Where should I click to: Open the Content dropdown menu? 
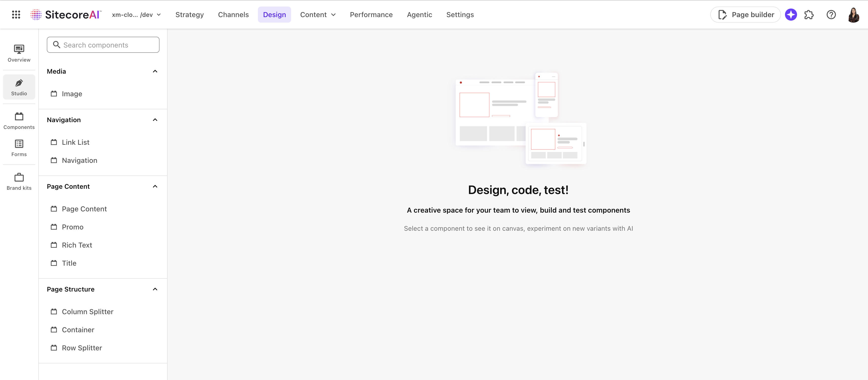(318, 15)
